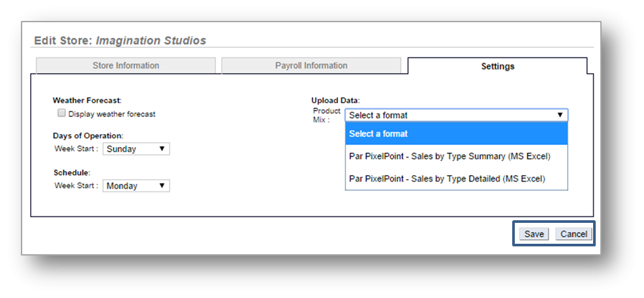The image size is (644, 298).
Task: Click the 'Edit Store: Imagination Studios' title
Action: tap(119, 41)
